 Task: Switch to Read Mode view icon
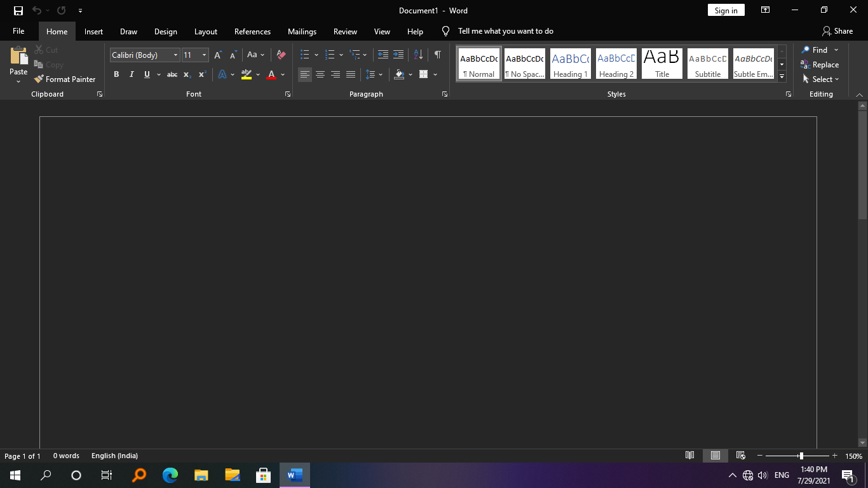[x=689, y=456]
